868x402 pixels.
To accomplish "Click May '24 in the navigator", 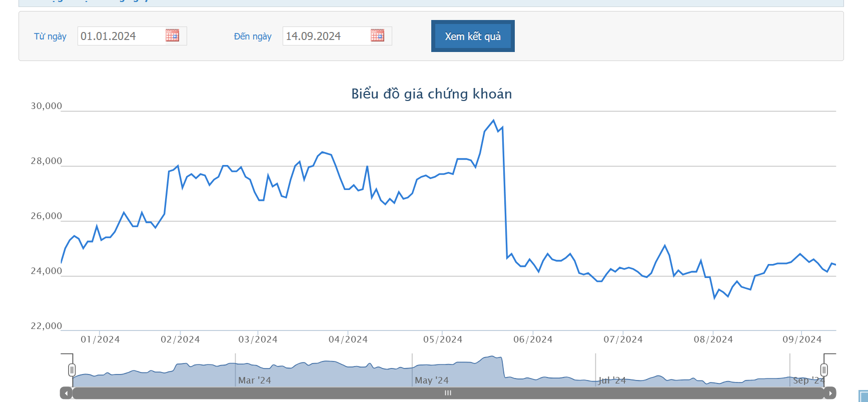I will click(432, 380).
